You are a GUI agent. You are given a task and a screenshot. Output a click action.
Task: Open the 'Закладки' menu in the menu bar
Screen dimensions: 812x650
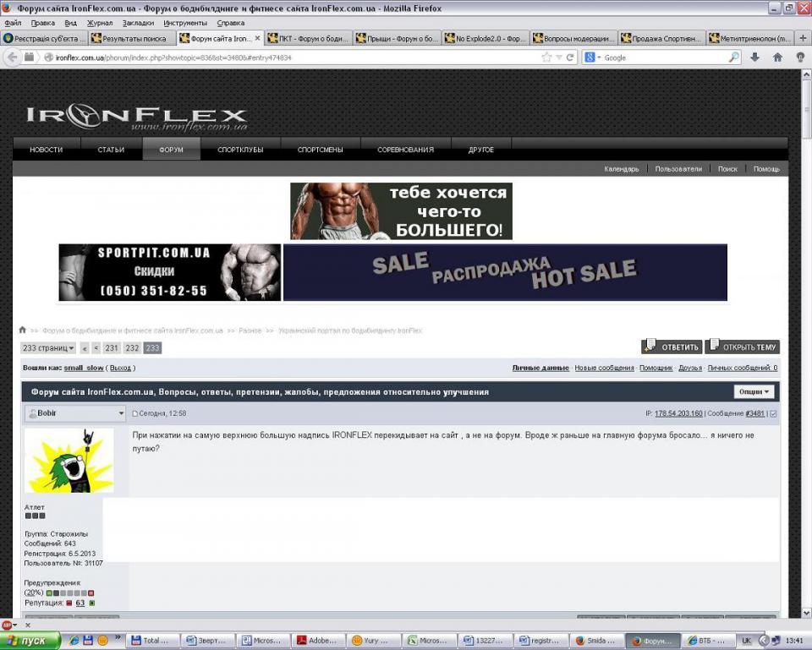click(x=138, y=23)
